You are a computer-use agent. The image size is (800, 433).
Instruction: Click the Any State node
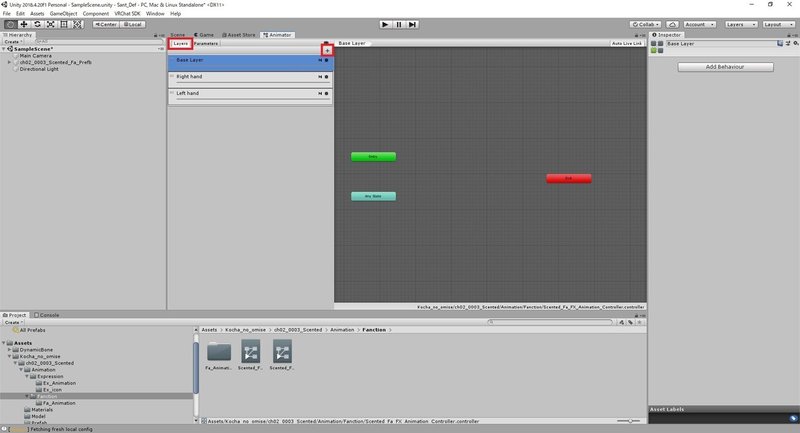[x=373, y=196]
